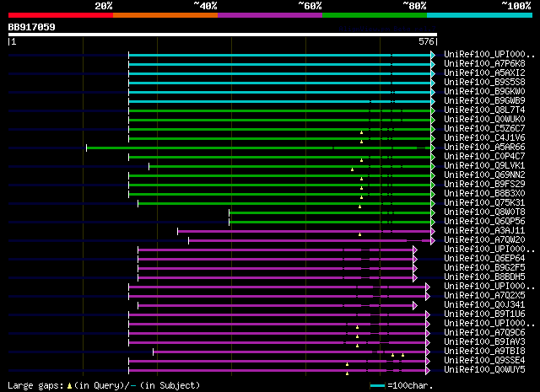Open the UniRef100_C0P4C7 hit label
540x392 pixels.
[484, 157]
